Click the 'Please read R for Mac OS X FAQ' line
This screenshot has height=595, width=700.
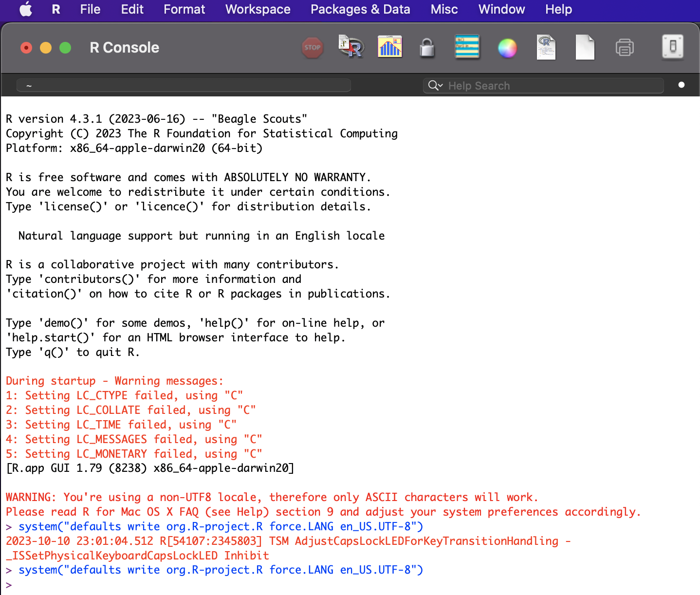(x=323, y=512)
